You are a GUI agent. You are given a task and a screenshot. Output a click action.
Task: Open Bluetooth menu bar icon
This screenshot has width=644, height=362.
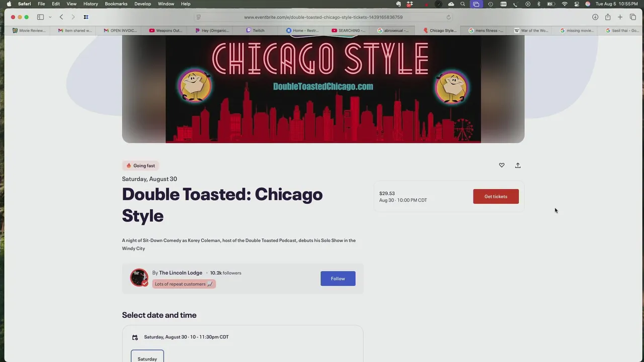(x=538, y=4)
